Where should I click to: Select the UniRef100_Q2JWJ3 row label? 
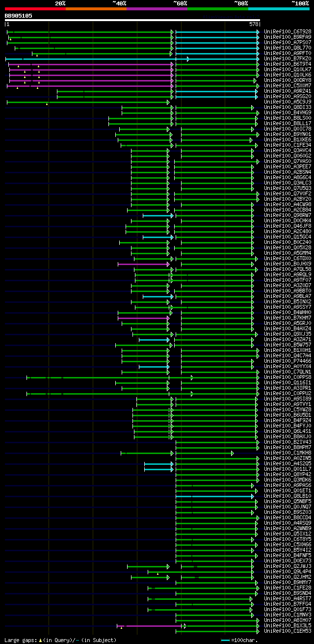click(288, 566)
